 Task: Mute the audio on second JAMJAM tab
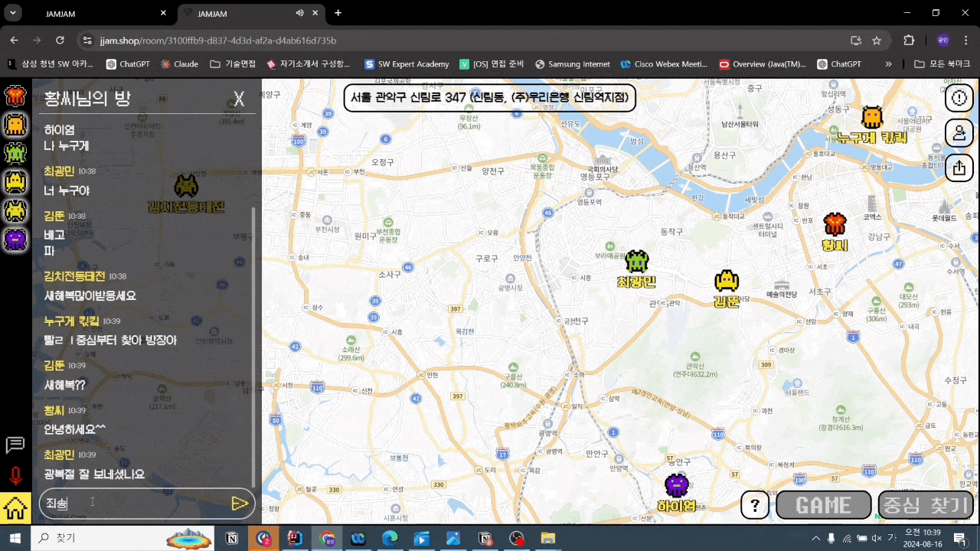[299, 13]
